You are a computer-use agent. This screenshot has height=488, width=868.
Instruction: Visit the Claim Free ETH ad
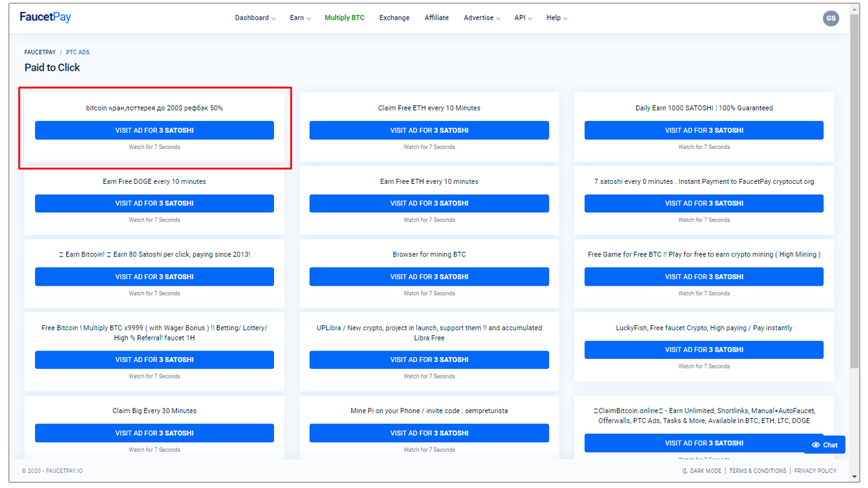click(x=429, y=130)
